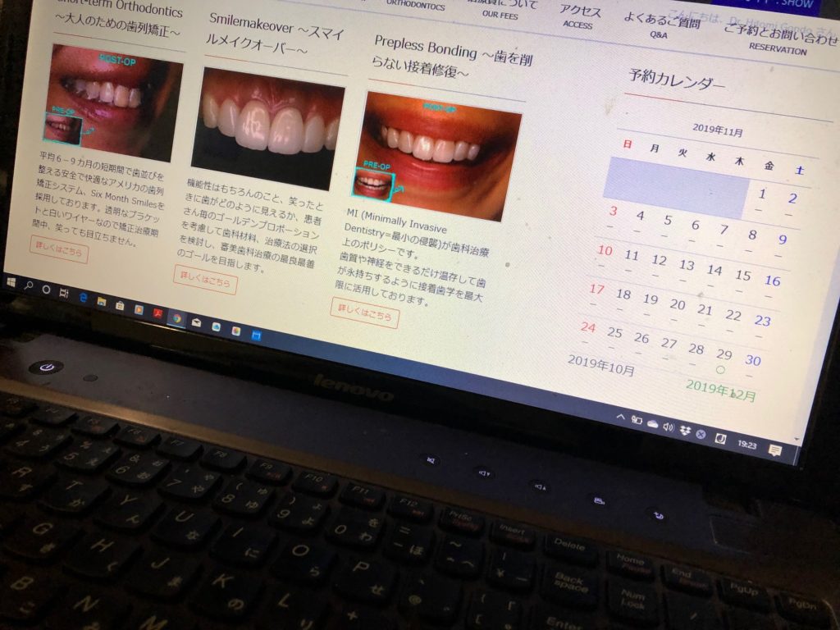Open the multicolored pinwheel app in taskbar
The height and width of the screenshot is (630, 840).
pos(236,331)
